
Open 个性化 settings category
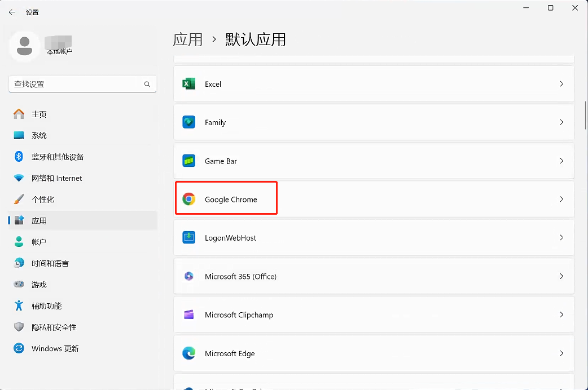pyautogui.click(x=82, y=200)
